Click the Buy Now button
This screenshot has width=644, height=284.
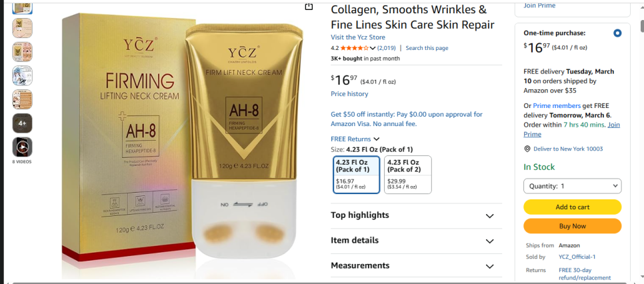pos(572,226)
